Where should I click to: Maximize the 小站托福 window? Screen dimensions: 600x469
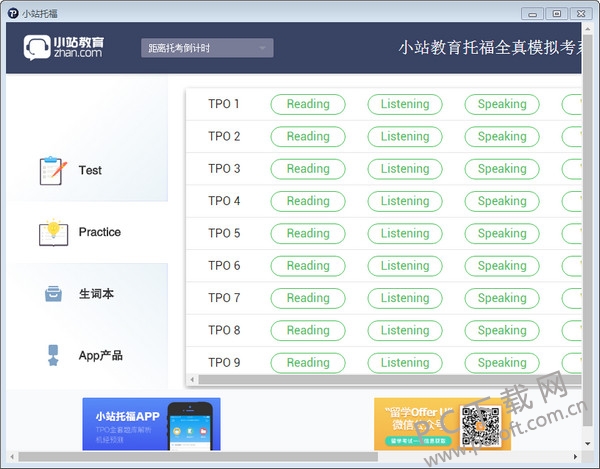[x=557, y=14]
